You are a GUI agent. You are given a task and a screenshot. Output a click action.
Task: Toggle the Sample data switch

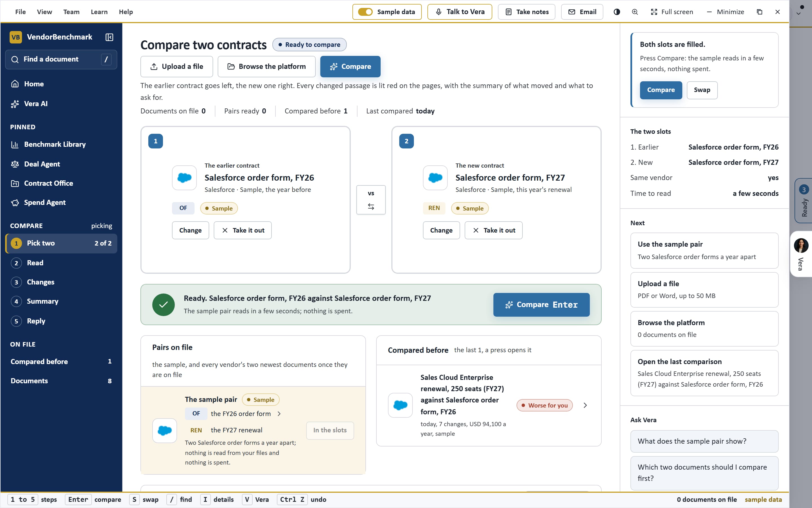(x=365, y=12)
